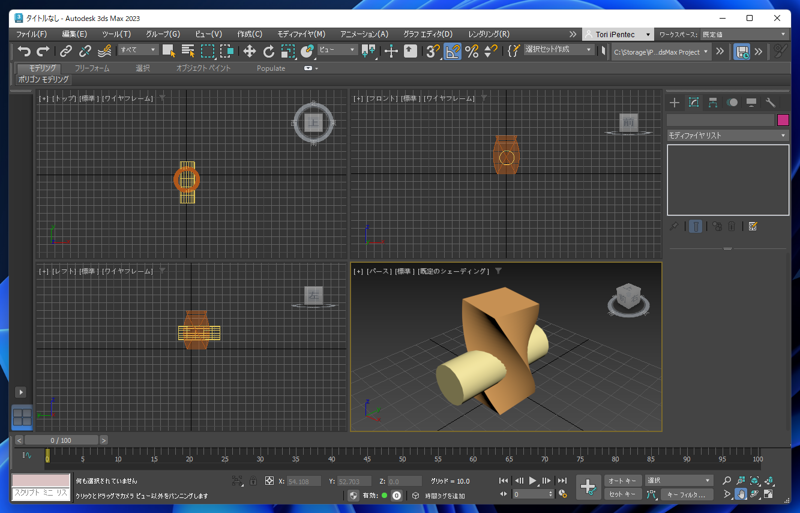Click the Edit Named Selection Sets icon
800x513 pixels.
click(514, 51)
